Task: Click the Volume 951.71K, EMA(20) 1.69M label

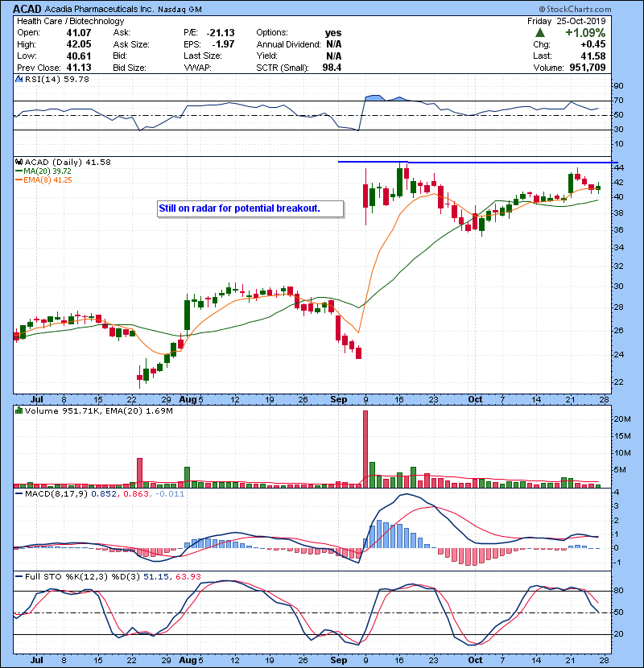Action: coord(99,411)
